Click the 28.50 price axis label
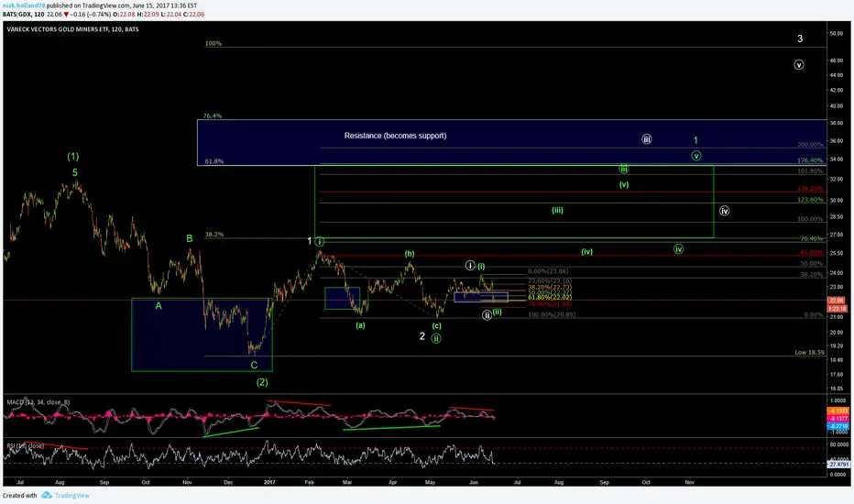This screenshot has width=854, height=504. (x=836, y=216)
